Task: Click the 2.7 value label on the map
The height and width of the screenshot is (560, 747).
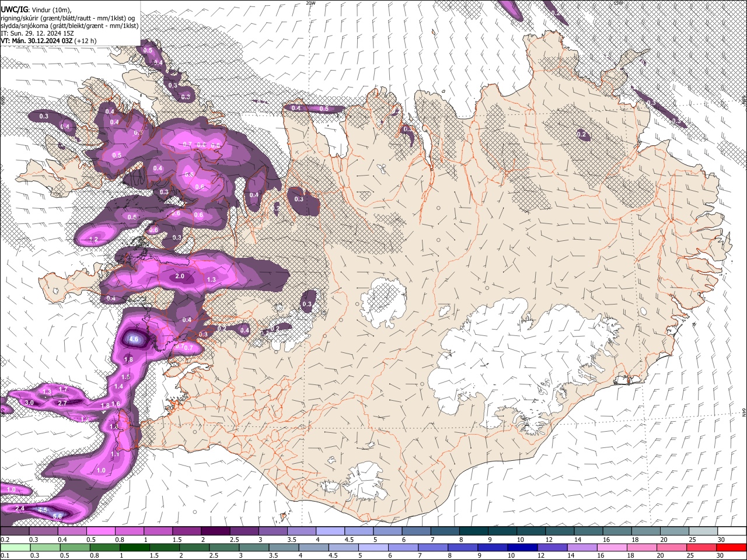Action: [62, 402]
